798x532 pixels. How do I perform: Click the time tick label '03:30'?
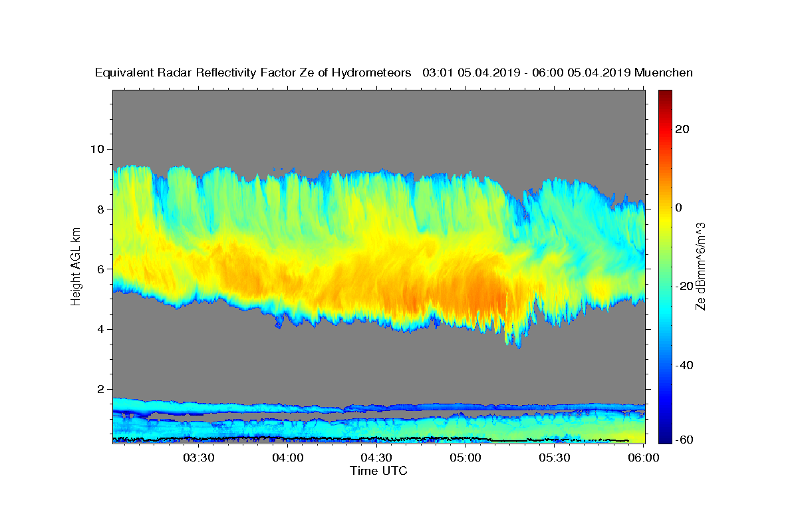[199, 458]
